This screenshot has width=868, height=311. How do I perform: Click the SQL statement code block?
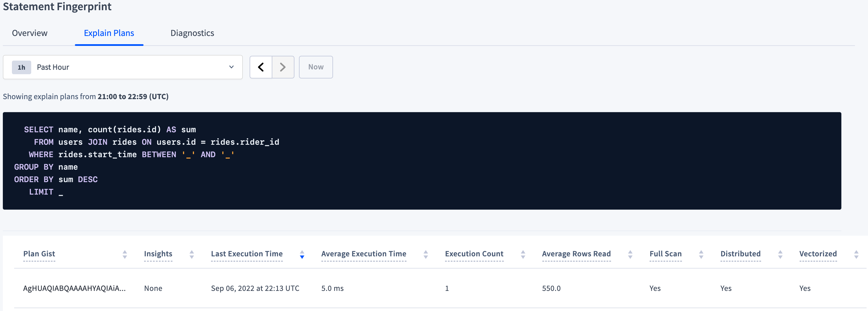(x=421, y=161)
